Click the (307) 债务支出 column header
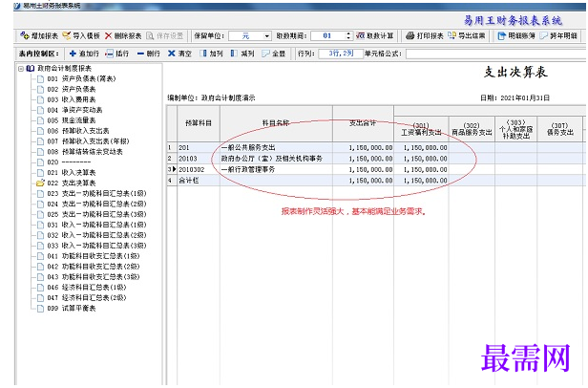 click(x=560, y=129)
